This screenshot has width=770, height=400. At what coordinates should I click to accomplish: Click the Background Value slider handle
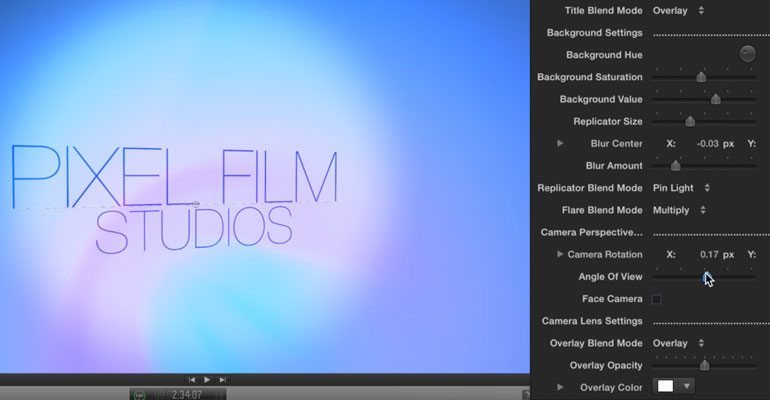(715, 99)
